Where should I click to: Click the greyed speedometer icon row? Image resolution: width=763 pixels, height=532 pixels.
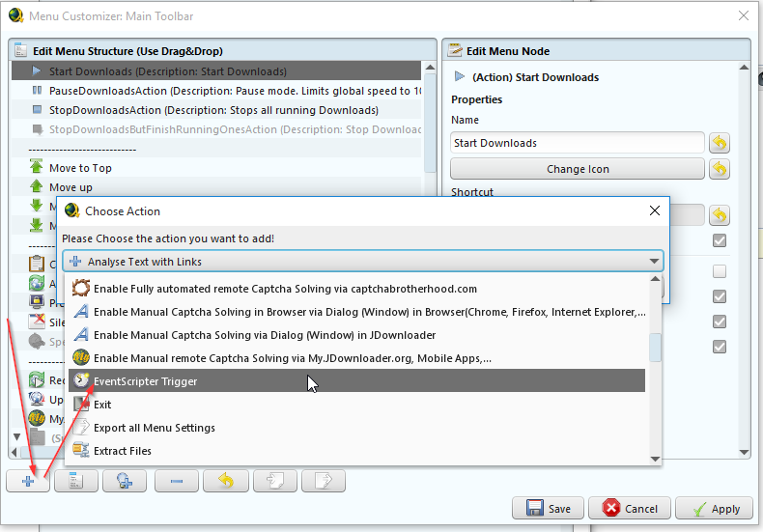[x=37, y=342]
